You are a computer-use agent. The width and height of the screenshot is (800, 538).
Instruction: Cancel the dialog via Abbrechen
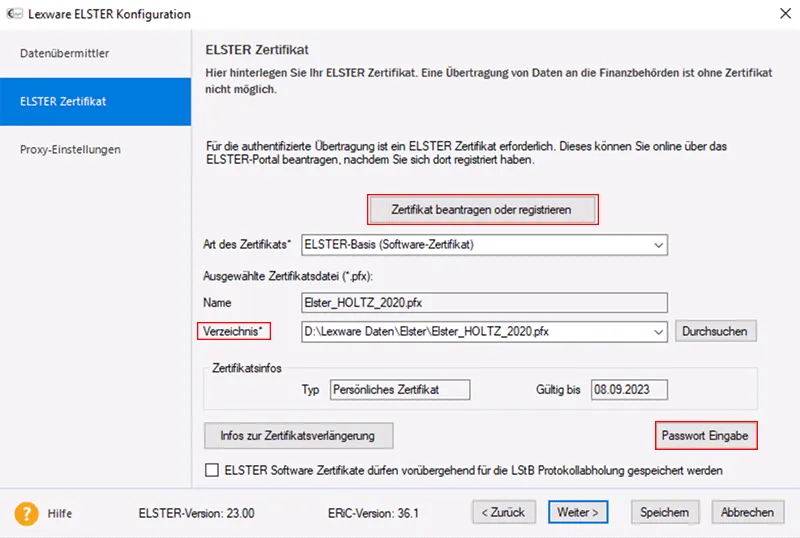pos(747,512)
